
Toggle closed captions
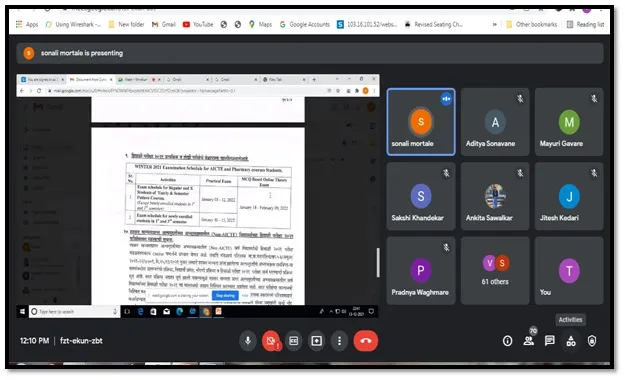click(x=294, y=341)
